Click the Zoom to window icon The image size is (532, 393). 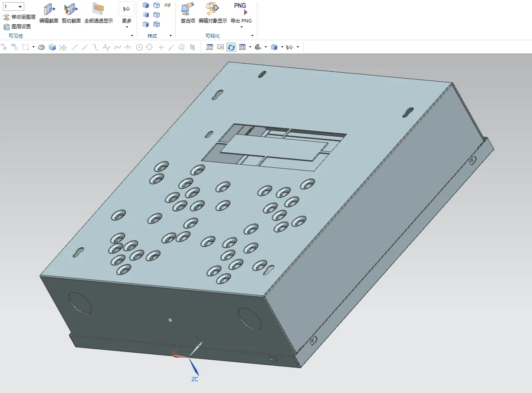click(x=209, y=47)
